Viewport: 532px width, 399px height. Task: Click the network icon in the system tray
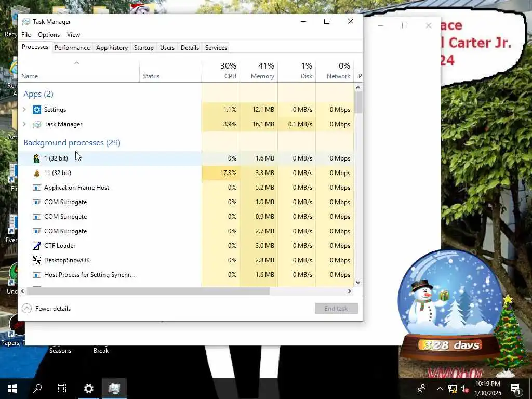click(x=453, y=389)
